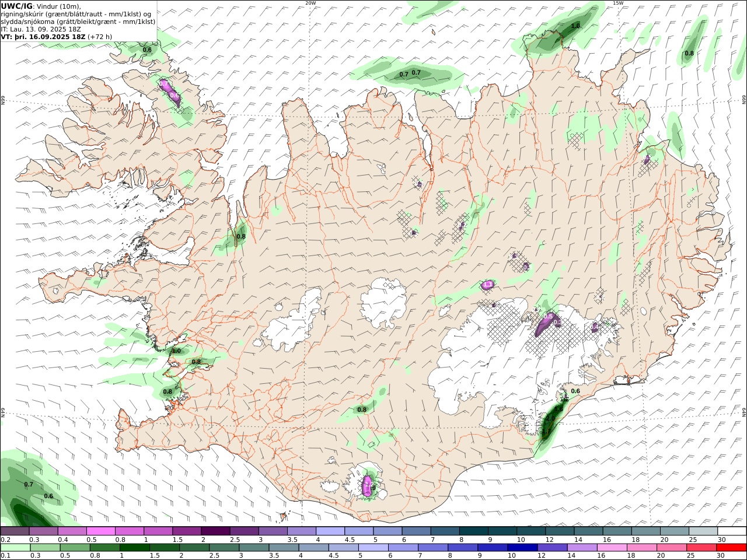The height and width of the screenshot is (560, 747).
Task: Click the 20W longitude label
Action: pos(310,3)
